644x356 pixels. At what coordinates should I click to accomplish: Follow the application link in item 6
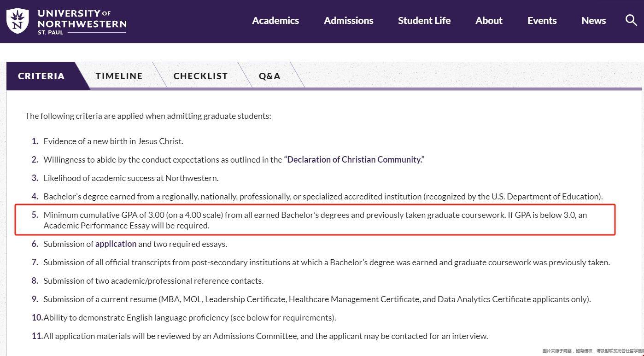coord(116,244)
